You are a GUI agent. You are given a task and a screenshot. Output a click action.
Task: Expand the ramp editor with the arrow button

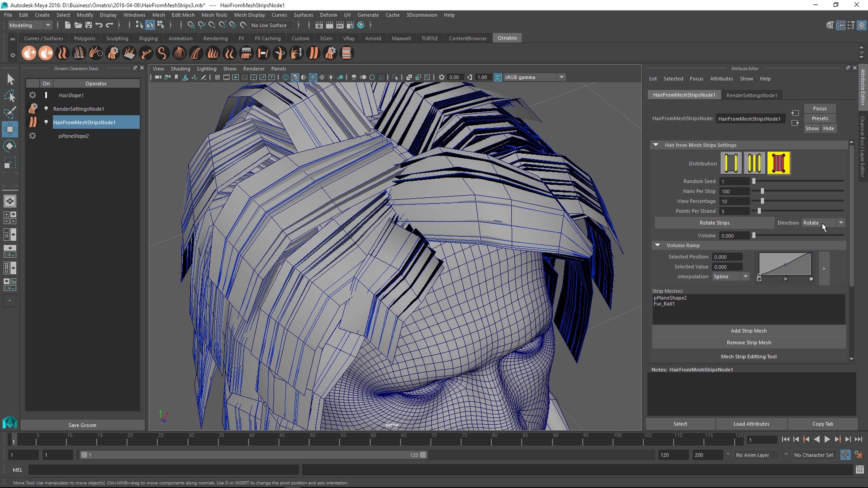pyautogui.click(x=824, y=269)
